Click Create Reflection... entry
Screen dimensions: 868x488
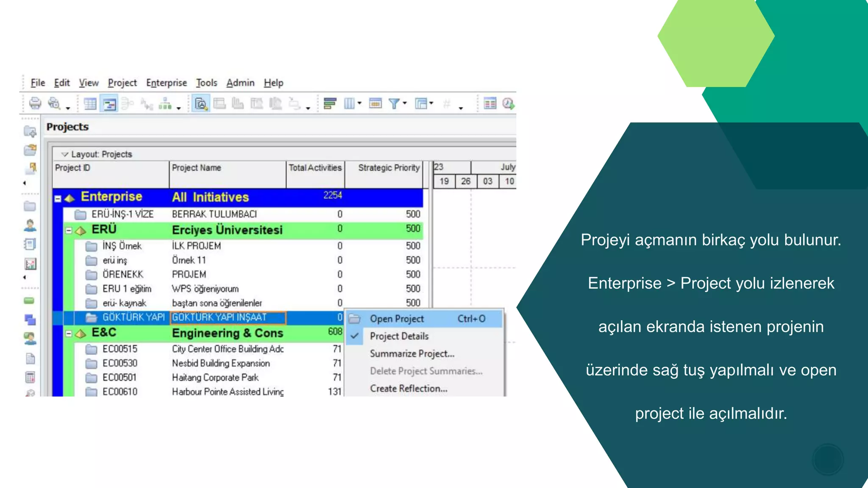click(408, 388)
